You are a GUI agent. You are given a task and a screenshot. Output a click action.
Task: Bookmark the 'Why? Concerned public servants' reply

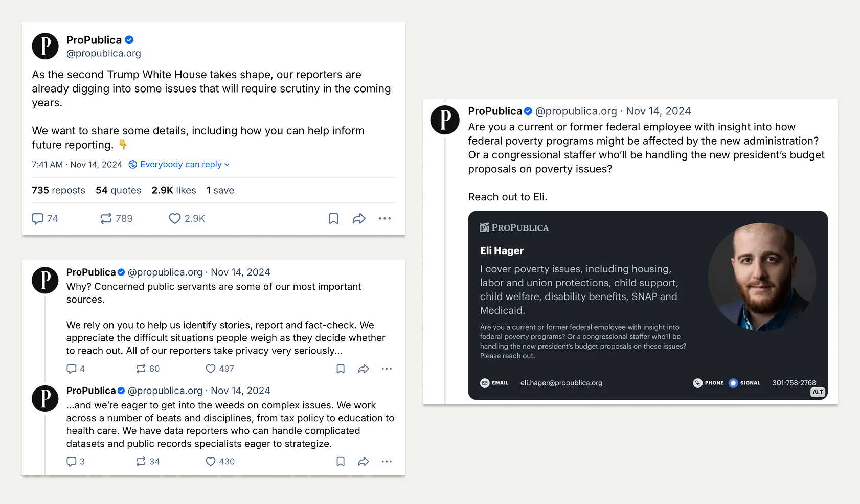coord(341,369)
